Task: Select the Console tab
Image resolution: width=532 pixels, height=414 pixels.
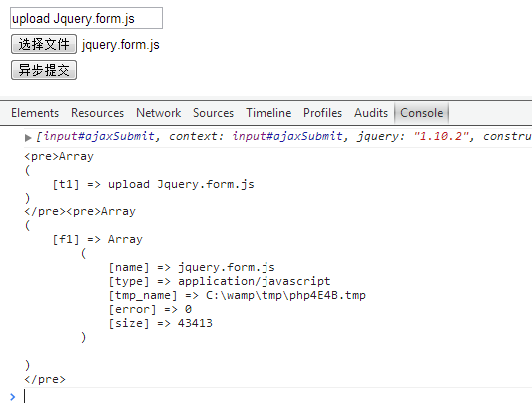Action: 422,113
